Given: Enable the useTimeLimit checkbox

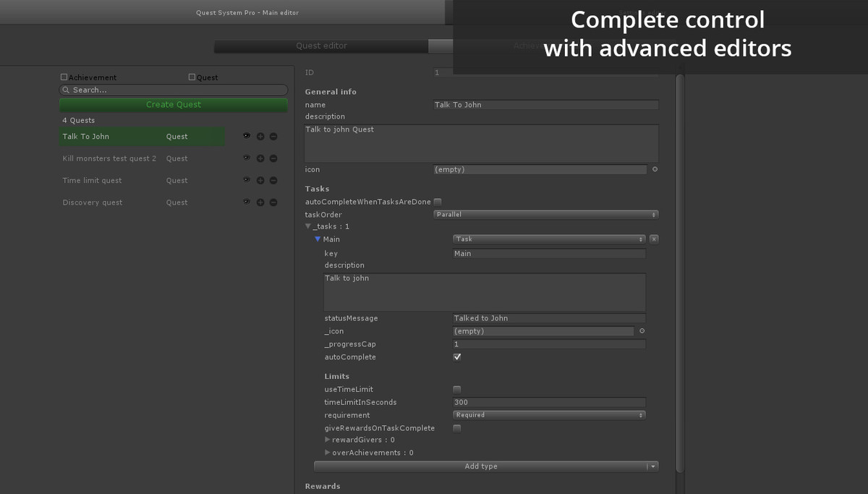Looking at the screenshot, I should point(457,389).
